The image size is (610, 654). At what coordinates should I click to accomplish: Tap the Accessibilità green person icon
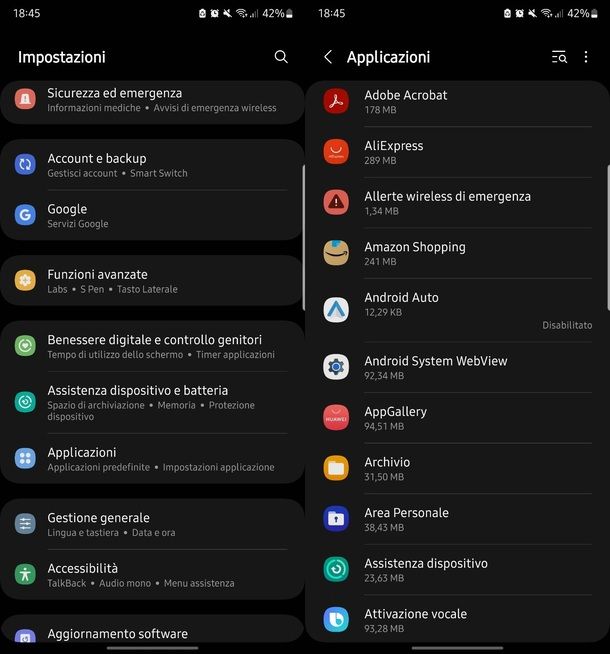tap(25, 574)
